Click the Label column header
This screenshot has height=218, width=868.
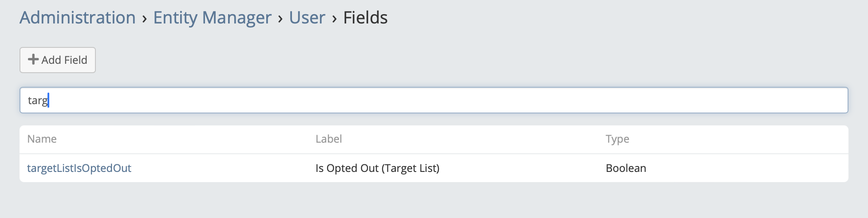[328, 139]
